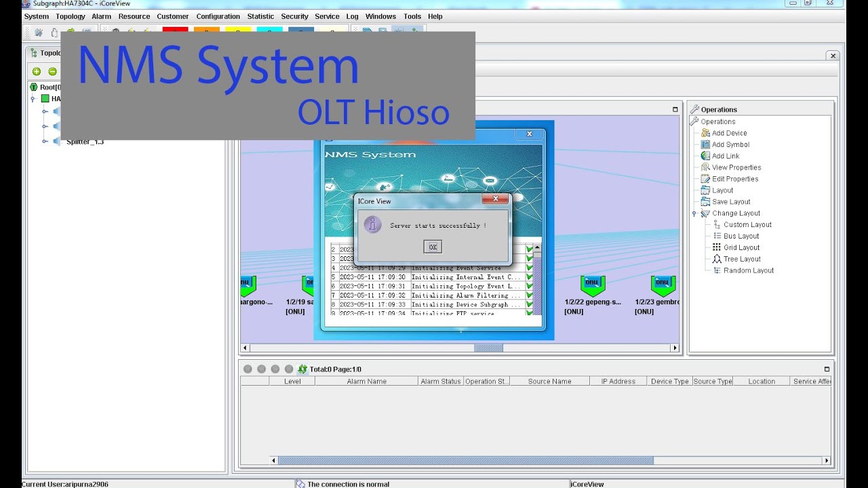This screenshot has width=868, height=488.
Task: Maximize the alarm list panel
Action: tap(827, 369)
